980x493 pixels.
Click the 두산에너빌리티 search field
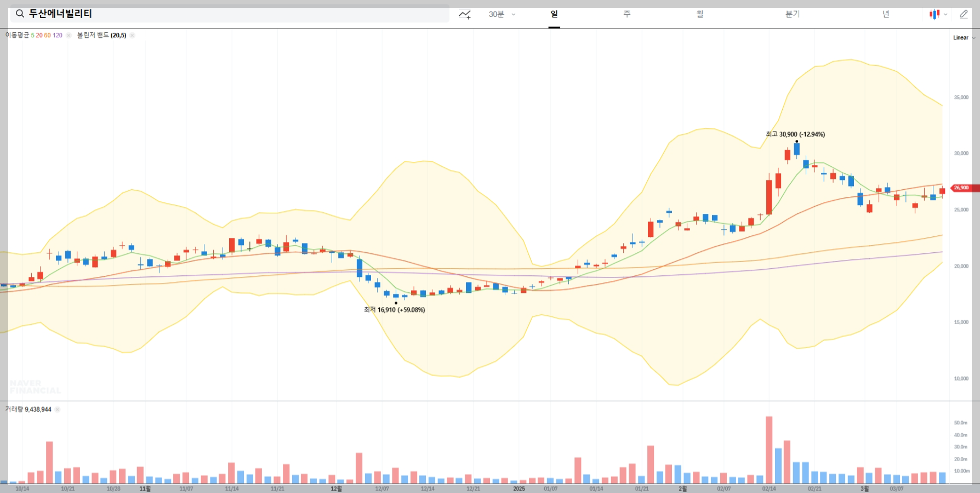(230, 14)
